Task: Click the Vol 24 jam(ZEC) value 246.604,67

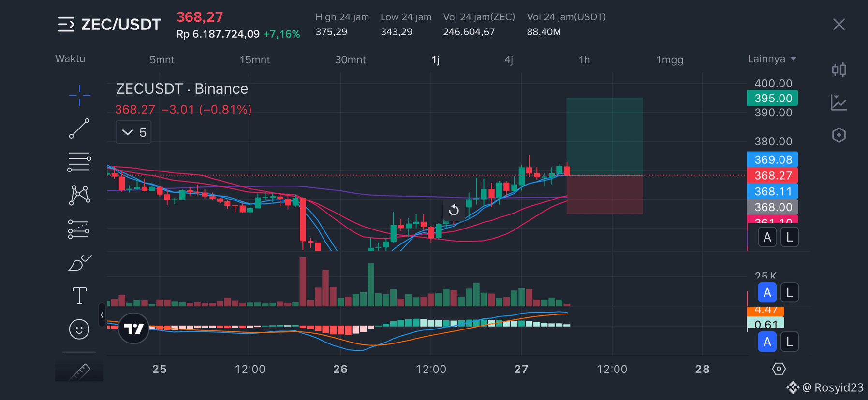Action: tap(469, 32)
